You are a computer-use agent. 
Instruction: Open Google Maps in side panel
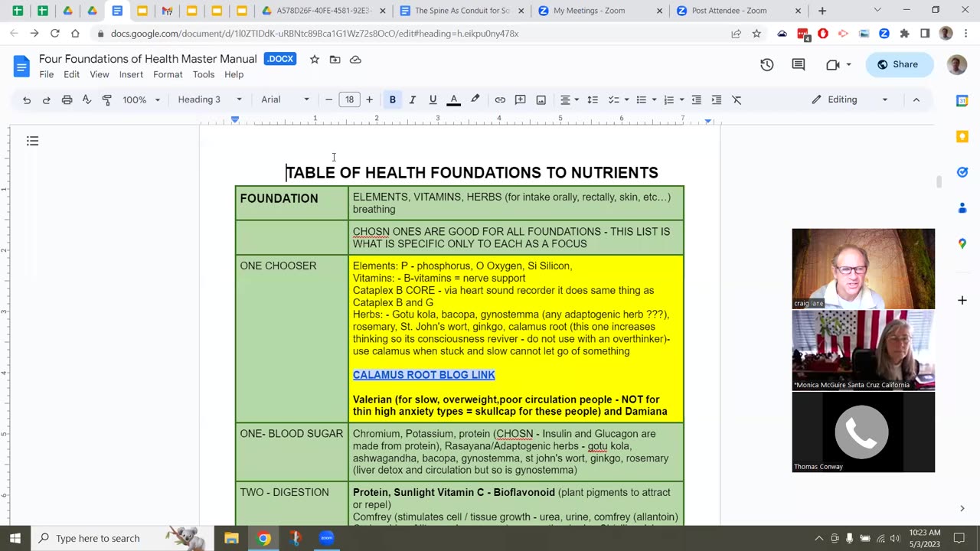(x=962, y=243)
